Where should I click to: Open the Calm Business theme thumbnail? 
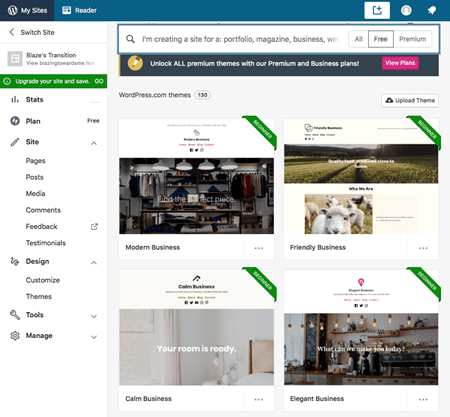pyautogui.click(x=197, y=328)
